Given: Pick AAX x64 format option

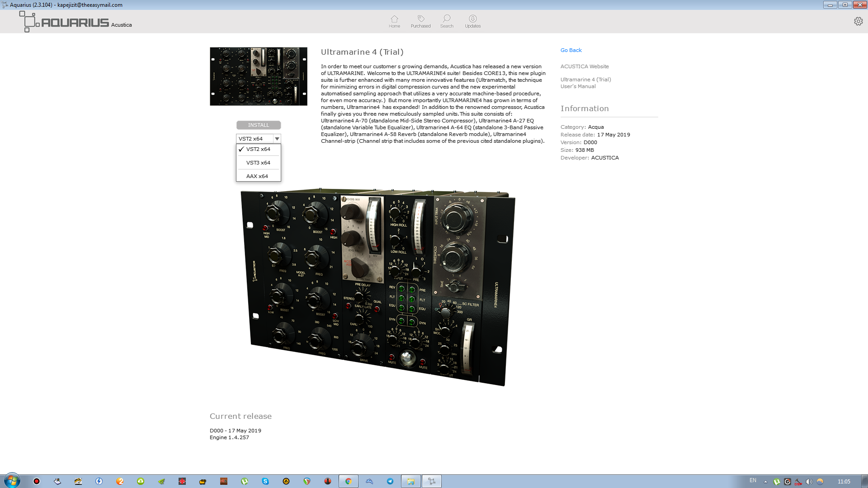Looking at the screenshot, I should pos(258,176).
